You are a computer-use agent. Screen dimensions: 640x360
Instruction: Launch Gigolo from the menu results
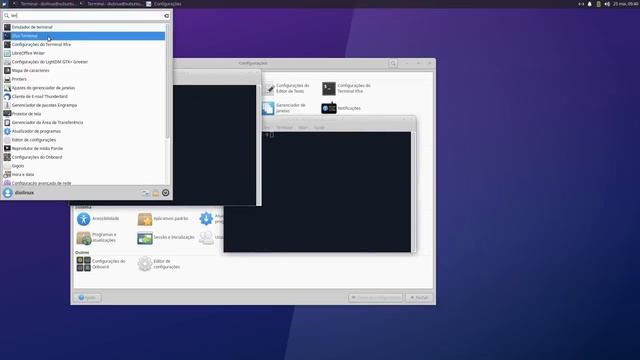coord(84,166)
